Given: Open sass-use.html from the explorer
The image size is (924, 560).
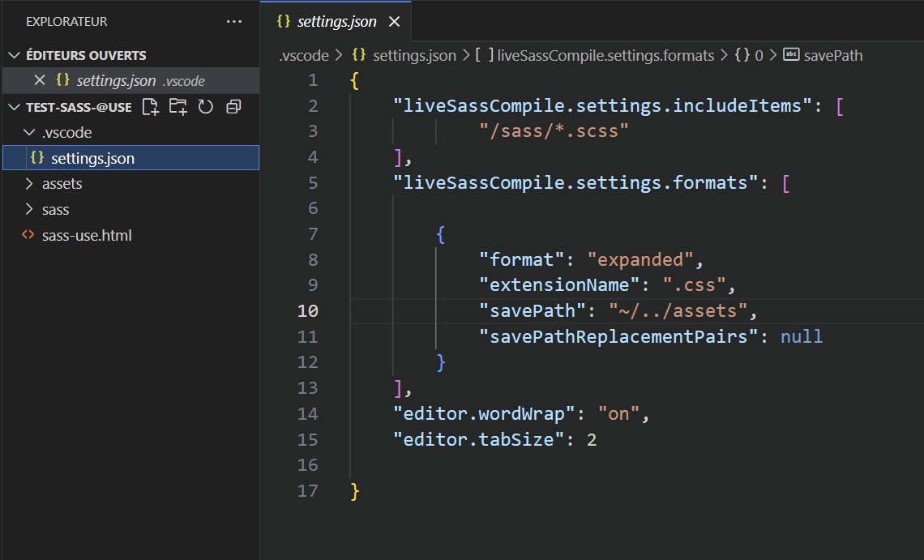Looking at the screenshot, I should (x=130, y=235).
